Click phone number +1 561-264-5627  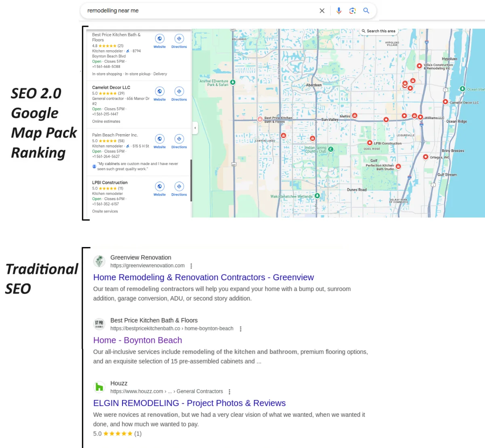coord(106,156)
